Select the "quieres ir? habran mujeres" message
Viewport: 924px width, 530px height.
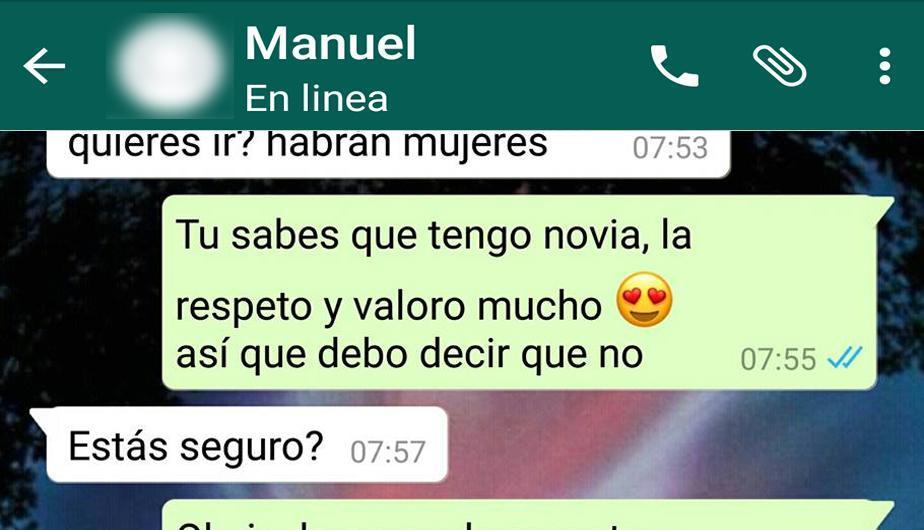388,153
